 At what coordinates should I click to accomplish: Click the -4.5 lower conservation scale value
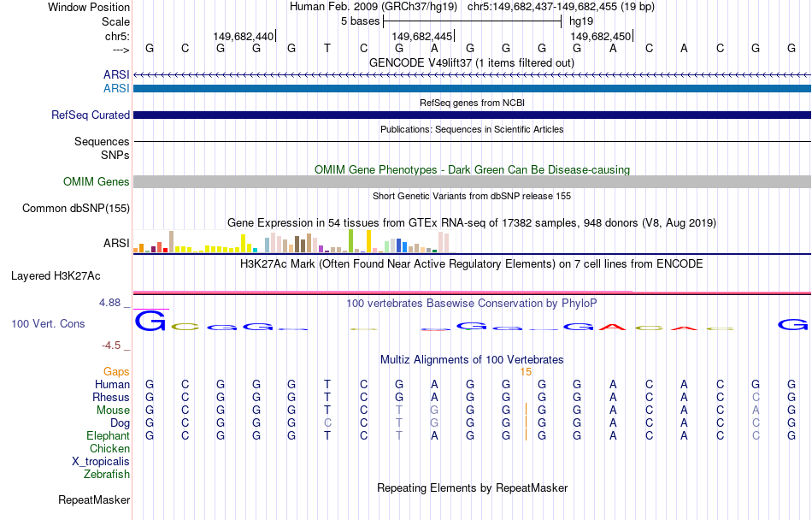pos(111,345)
